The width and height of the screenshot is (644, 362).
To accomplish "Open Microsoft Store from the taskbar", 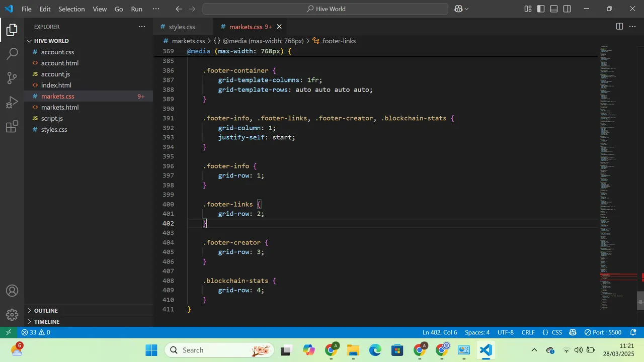I will tap(397, 350).
